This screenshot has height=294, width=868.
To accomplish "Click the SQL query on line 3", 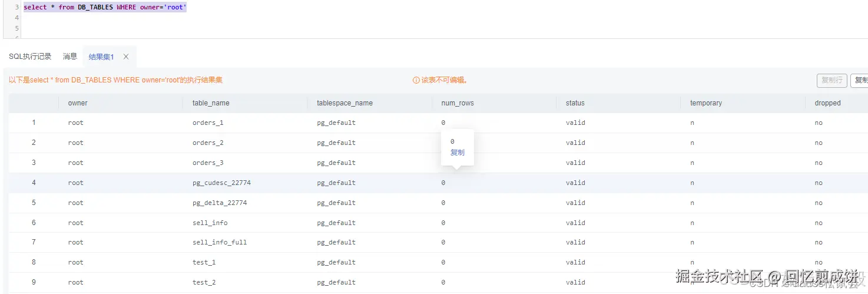I will [105, 8].
